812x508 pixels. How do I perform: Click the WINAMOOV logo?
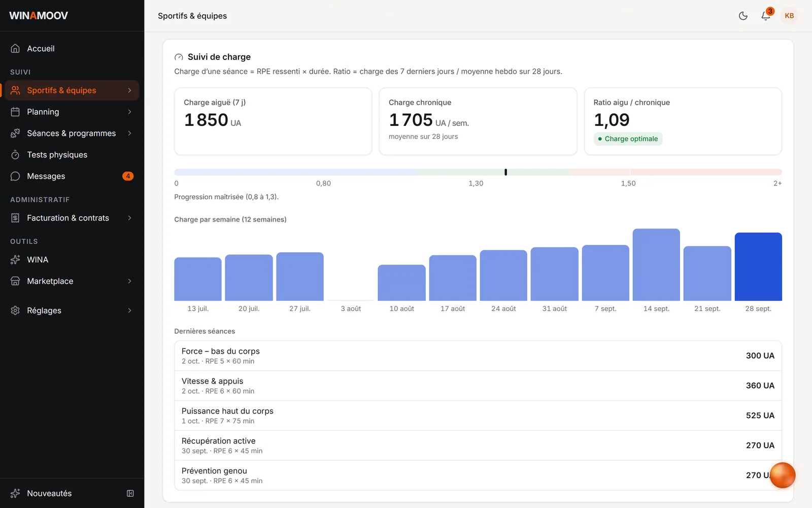(39, 16)
